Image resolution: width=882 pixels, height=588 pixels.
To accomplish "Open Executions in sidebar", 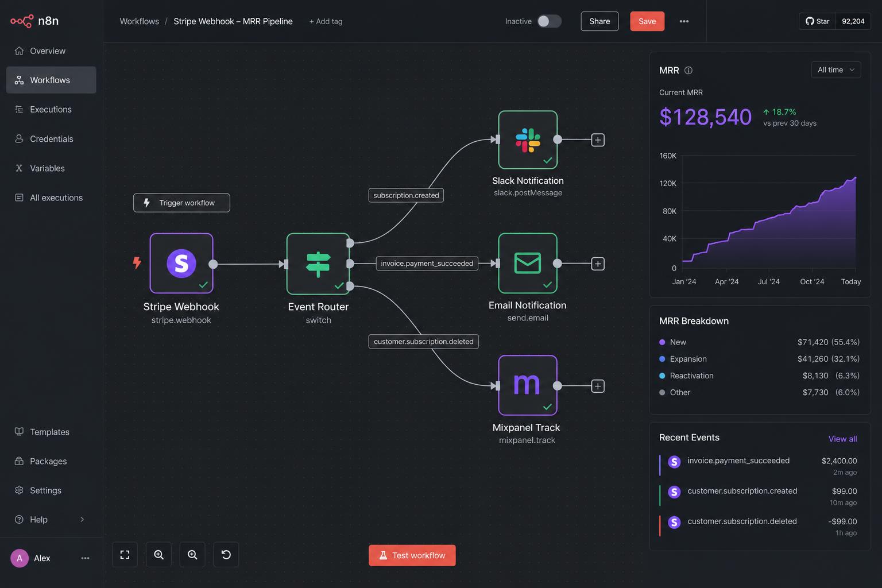I will pos(51,110).
